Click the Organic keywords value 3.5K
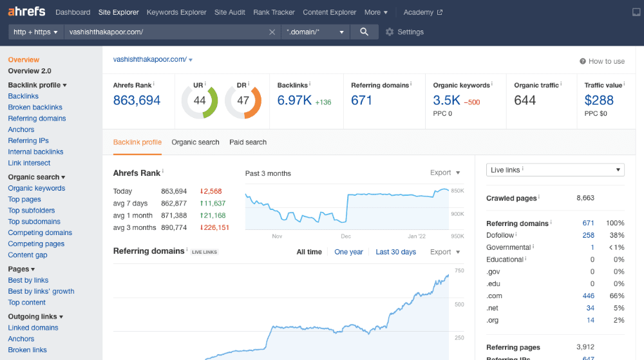Image resolution: width=644 pixels, height=360 pixels. [447, 100]
